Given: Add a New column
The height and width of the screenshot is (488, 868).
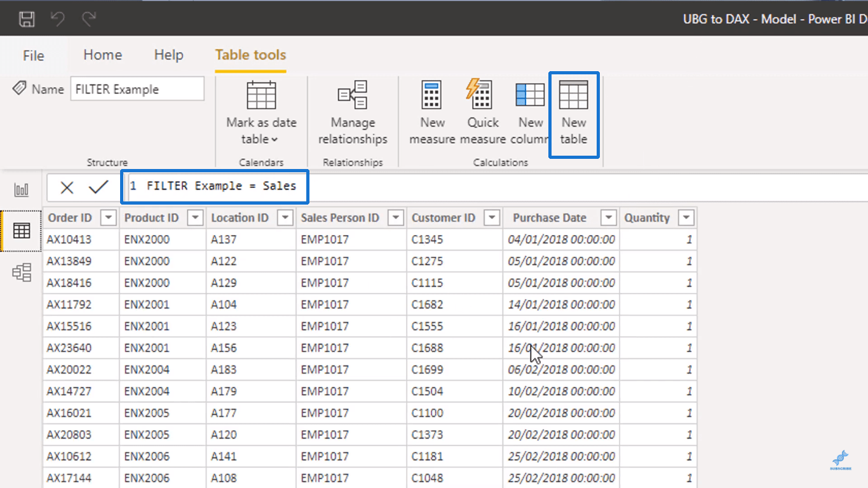Looking at the screenshot, I should (x=530, y=113).
